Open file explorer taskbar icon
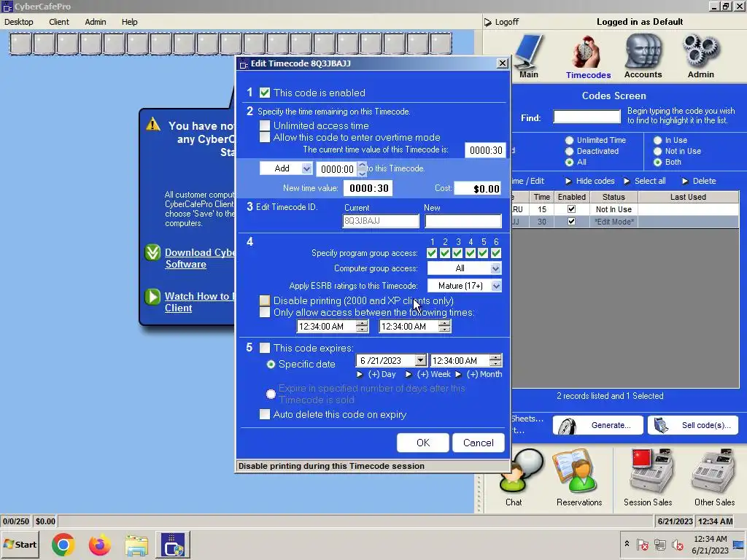The image size is (747, 560). click(136, 545)
